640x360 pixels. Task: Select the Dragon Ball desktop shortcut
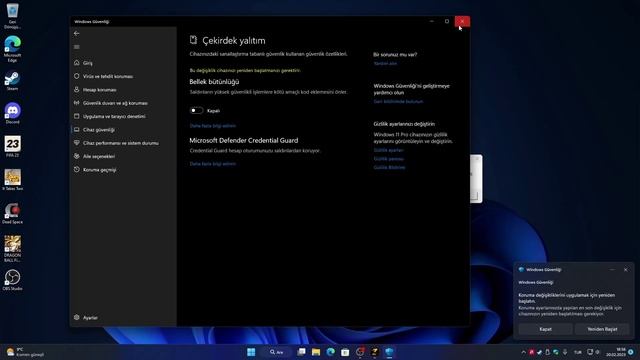[x=12, y=249]
